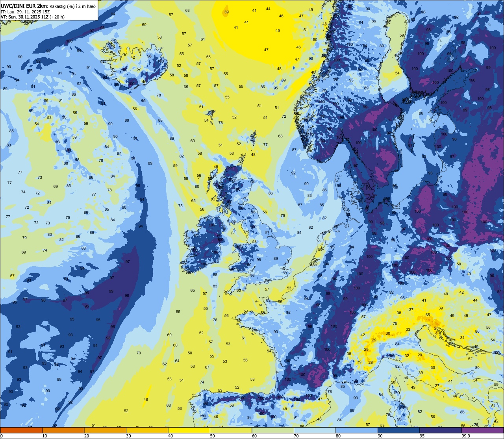Pick the legend swatch between 80 and 90
Viewport: 504px width, 439px height.
[x=357, y=430]
